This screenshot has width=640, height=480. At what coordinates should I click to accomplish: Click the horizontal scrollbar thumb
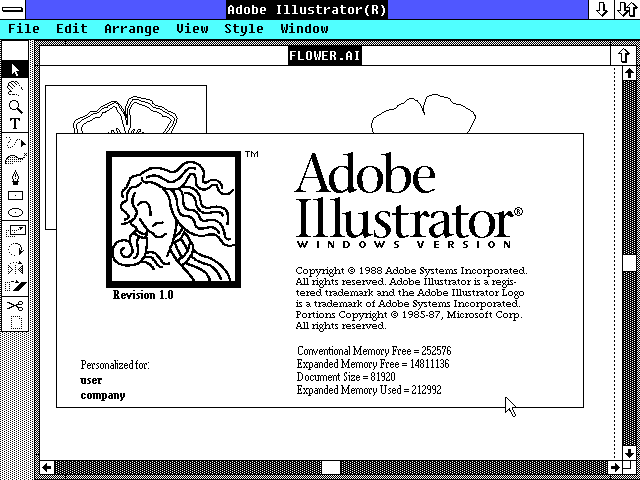coord(330,467)
